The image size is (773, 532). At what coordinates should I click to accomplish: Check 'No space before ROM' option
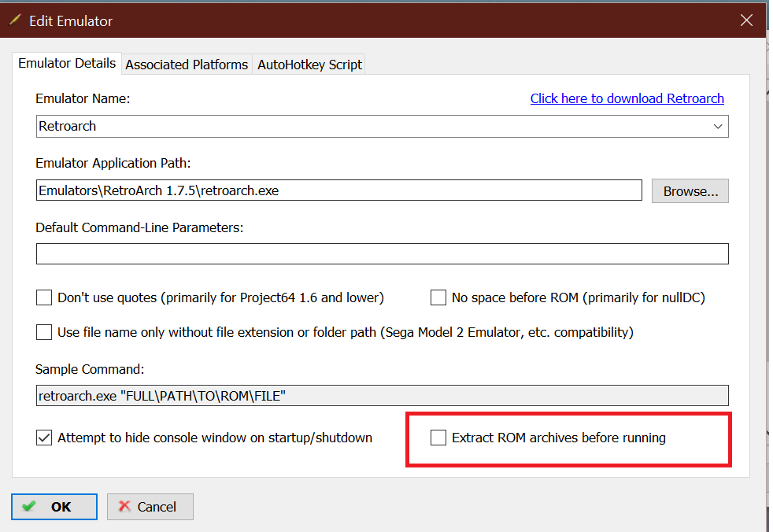[x=438, y=297]
